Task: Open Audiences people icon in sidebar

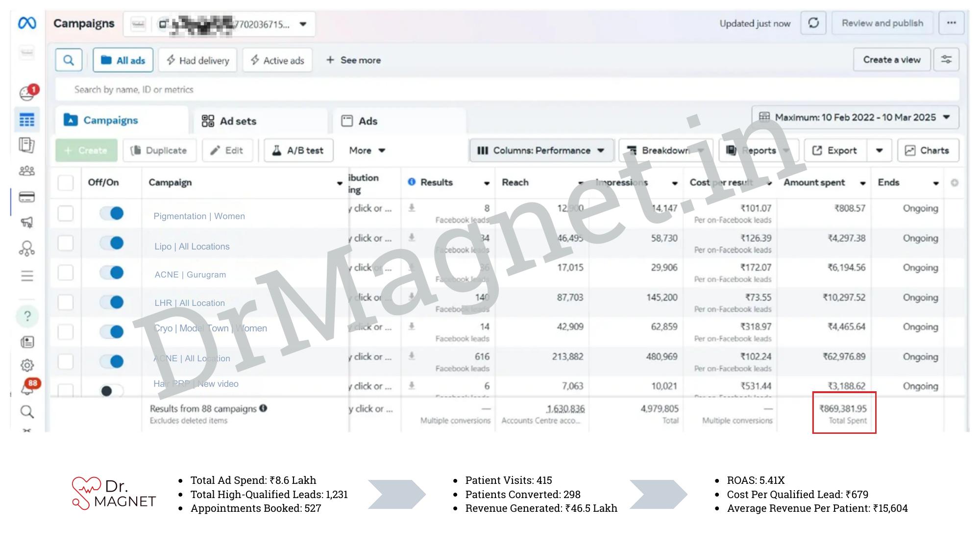Action: (x=27, y=171)
